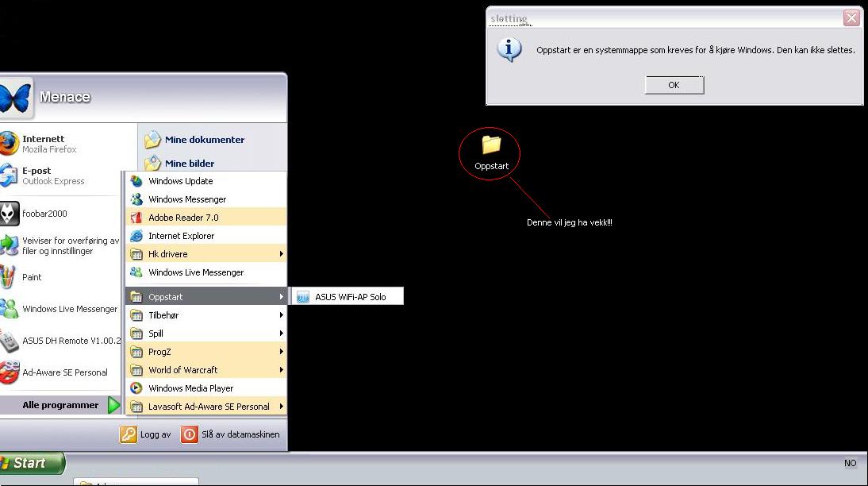Launch Windows Media Player

pyautogui.click(x=206, y=388)
